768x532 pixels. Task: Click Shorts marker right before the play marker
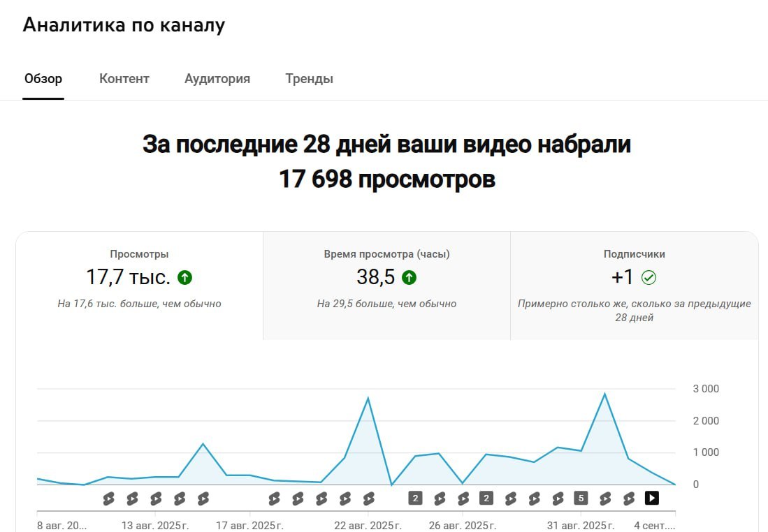click(629, 498)
